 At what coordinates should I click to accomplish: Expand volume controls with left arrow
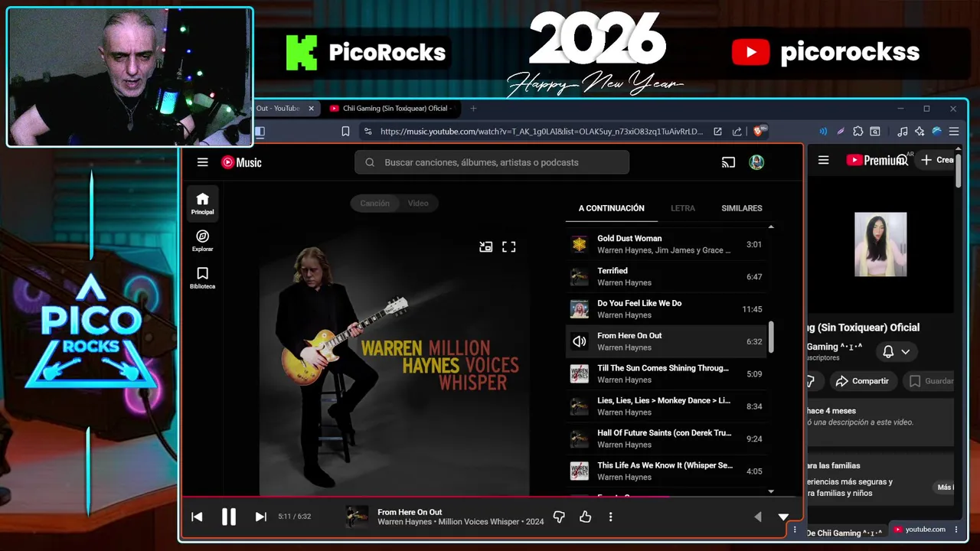tap(758, 517)
